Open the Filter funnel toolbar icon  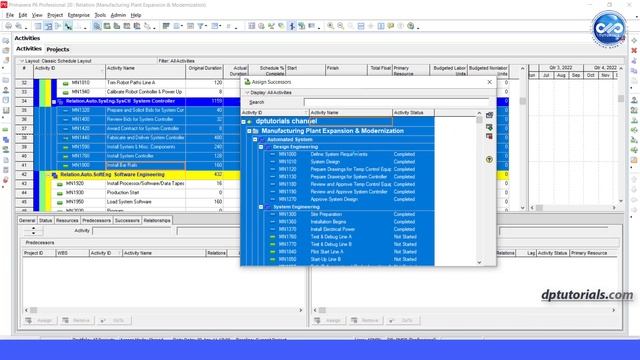coord(201,26)
